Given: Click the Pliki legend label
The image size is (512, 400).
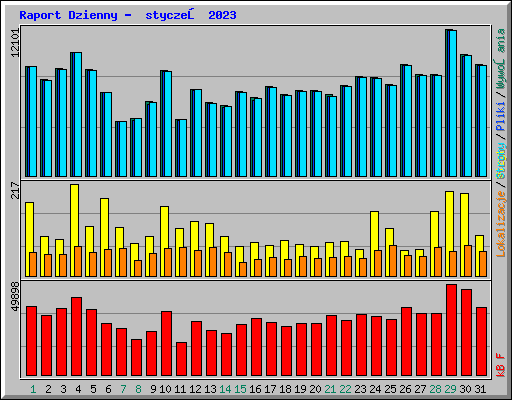Looking at the screenshot, I should (x=501, y=117).
